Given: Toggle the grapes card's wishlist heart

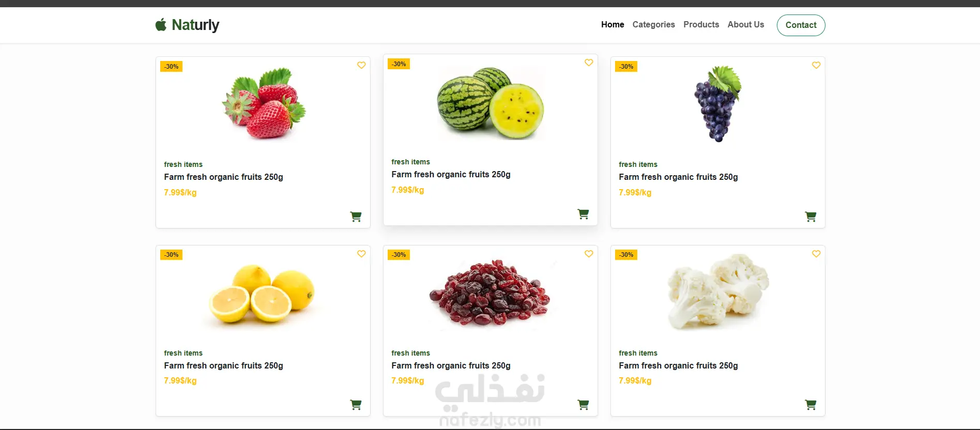Looking at the screenshot, I should point(816,65).
